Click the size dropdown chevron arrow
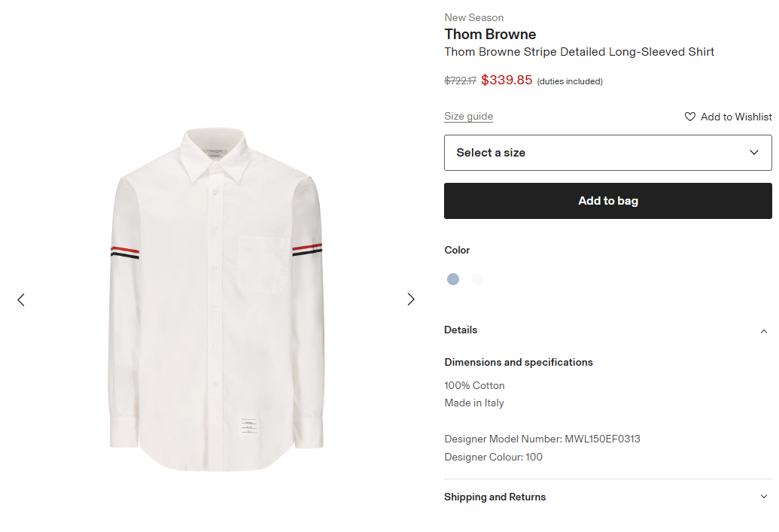 click(x=754, y=153)
